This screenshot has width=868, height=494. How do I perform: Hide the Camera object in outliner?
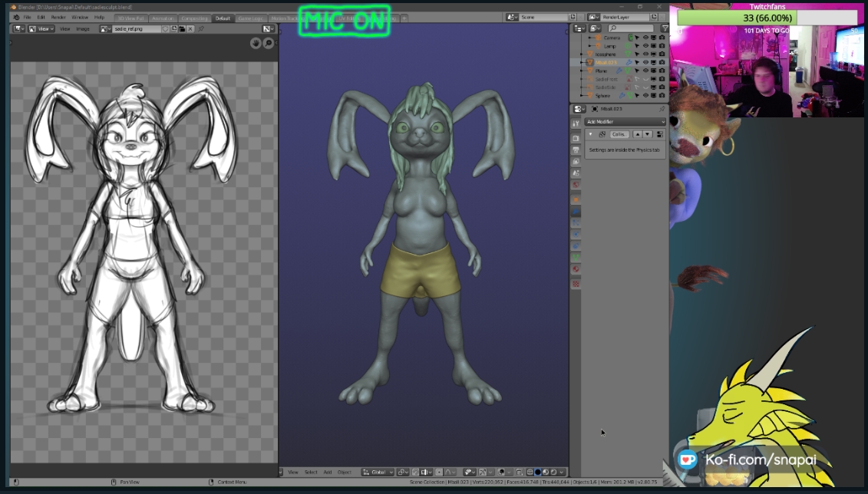[645, 38]
